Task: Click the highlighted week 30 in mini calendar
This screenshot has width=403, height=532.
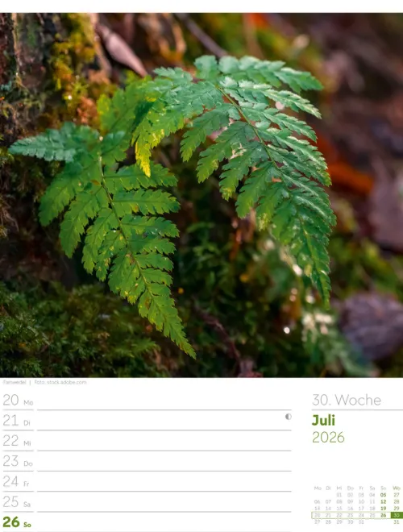Action: click(397, 515)
